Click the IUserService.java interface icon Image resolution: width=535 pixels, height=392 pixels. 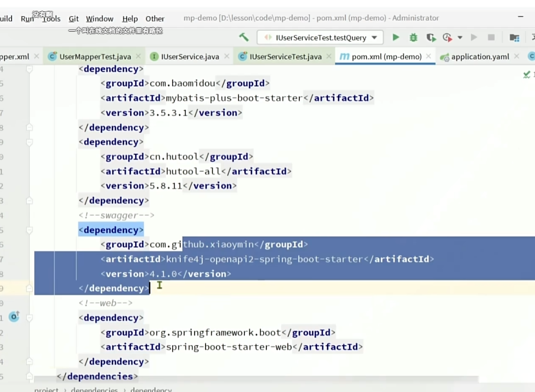point(154,56)
